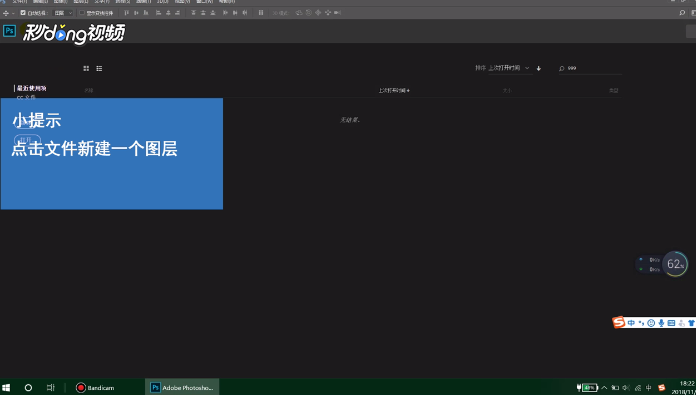Switch start screen to list view
The image size is (696, 395).
(x=99, y=68)
